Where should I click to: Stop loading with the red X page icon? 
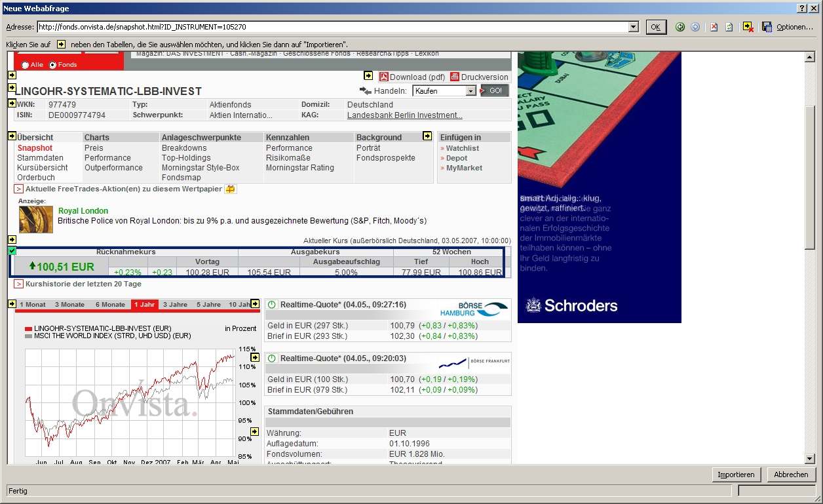pyautogui.click(x=714, y=27)
